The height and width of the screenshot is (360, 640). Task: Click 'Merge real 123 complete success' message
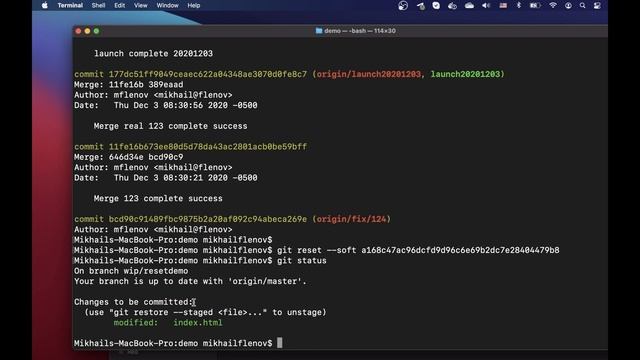[x=170, y=126]
